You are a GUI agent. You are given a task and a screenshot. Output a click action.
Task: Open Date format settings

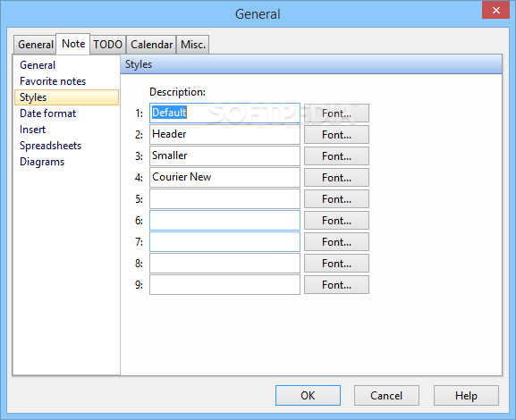[66, 113]
